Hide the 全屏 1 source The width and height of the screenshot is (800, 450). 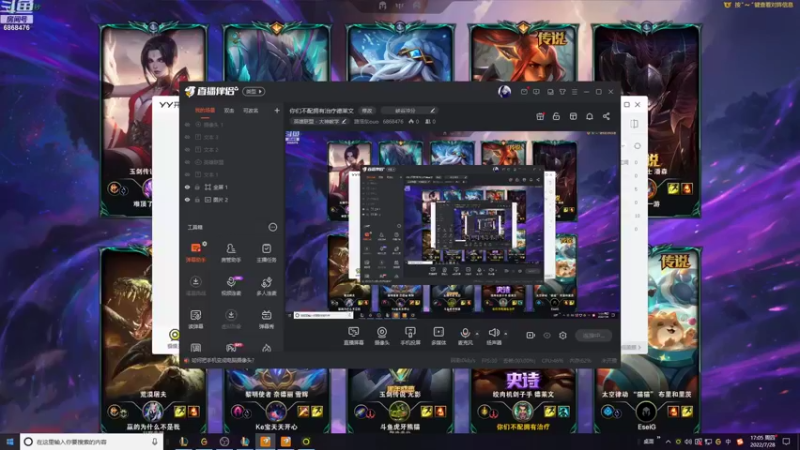coord(187,187)
